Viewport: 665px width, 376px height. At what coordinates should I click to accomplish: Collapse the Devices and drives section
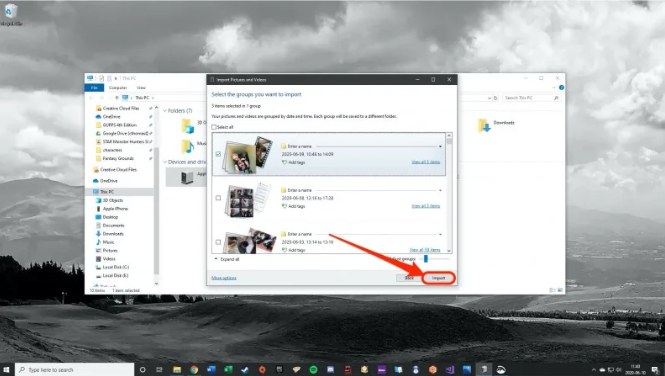coord(165,162)
